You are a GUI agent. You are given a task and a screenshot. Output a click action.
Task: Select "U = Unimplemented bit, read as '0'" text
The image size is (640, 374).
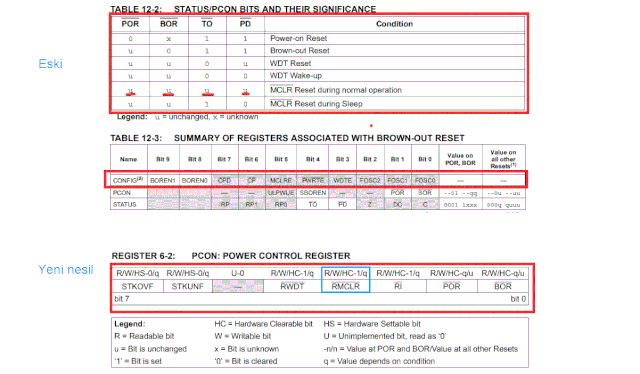(x=384, y=336)
